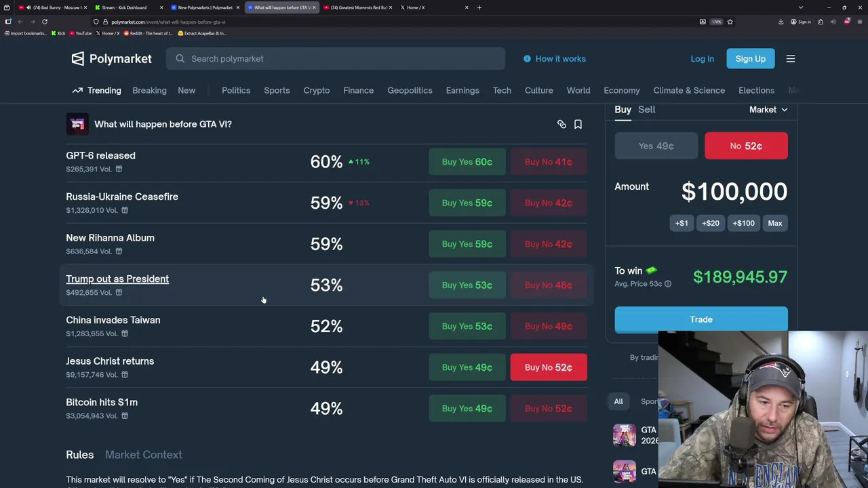Click the blue Trade button
This screenshot has width=868, height=488.
pos(701,319)
